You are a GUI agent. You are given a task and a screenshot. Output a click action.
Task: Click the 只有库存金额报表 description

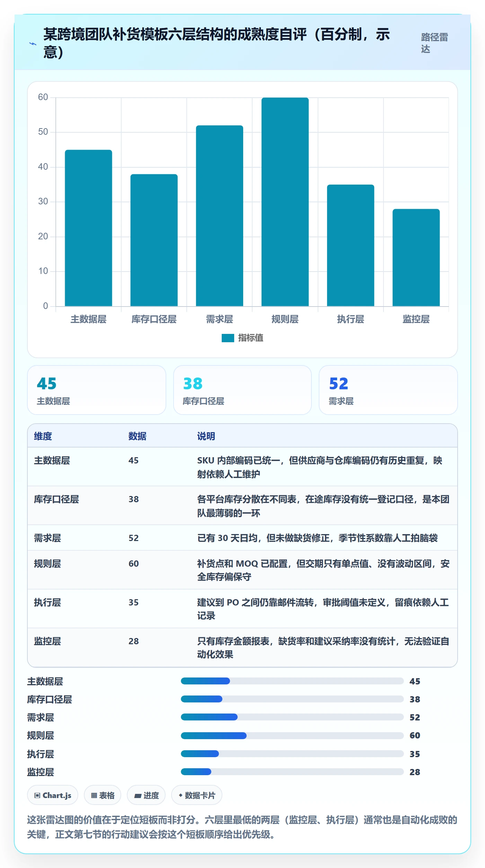[x=324, y=648]
